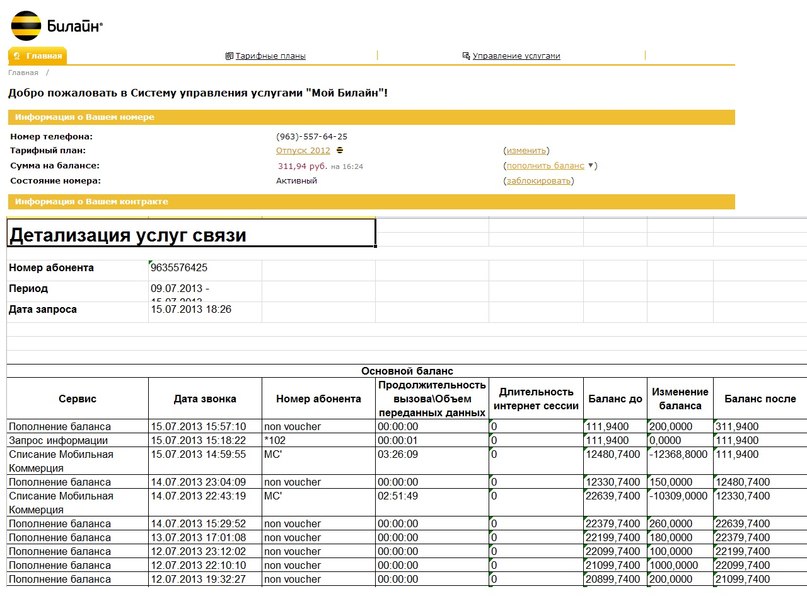The width and height of the screenshot is (807, 601).
Task: Select the duration cell 03:26:09
Action: pyautogui.click(x=432, y=461)
